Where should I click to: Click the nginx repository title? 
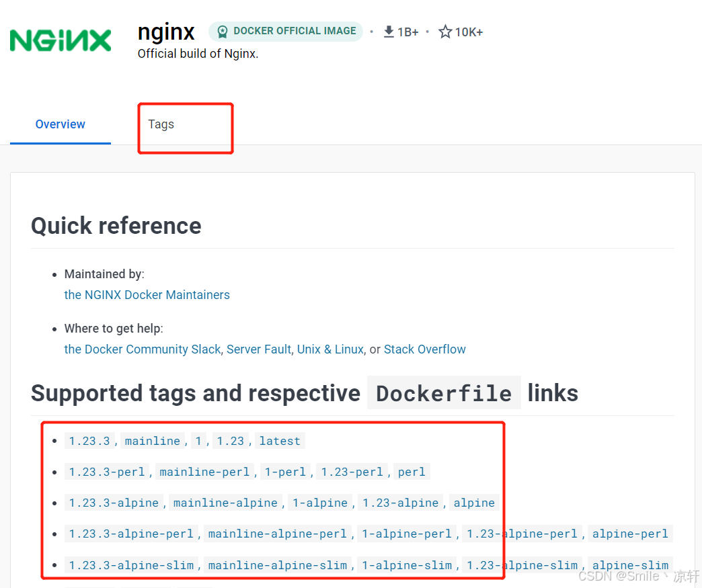coord(166,32)
